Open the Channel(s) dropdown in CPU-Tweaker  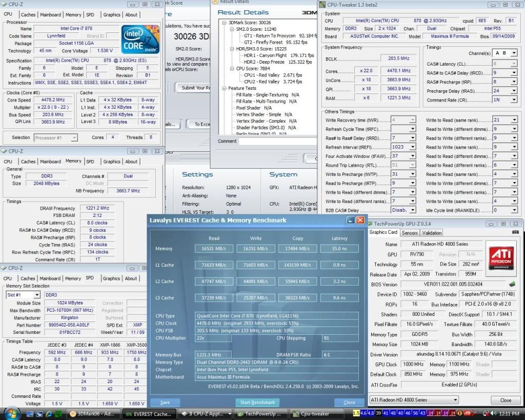coord(514,53)
